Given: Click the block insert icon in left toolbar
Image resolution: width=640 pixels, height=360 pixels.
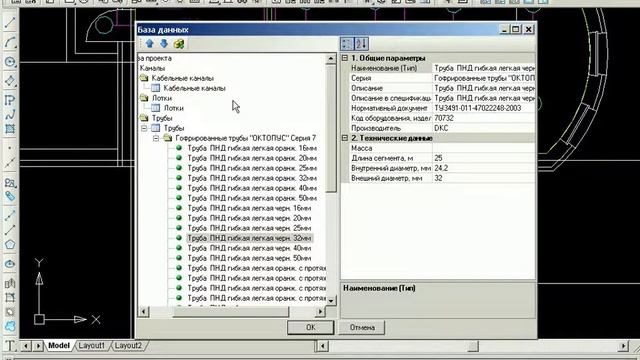Looking at the screenshot, I should (10, 182).
